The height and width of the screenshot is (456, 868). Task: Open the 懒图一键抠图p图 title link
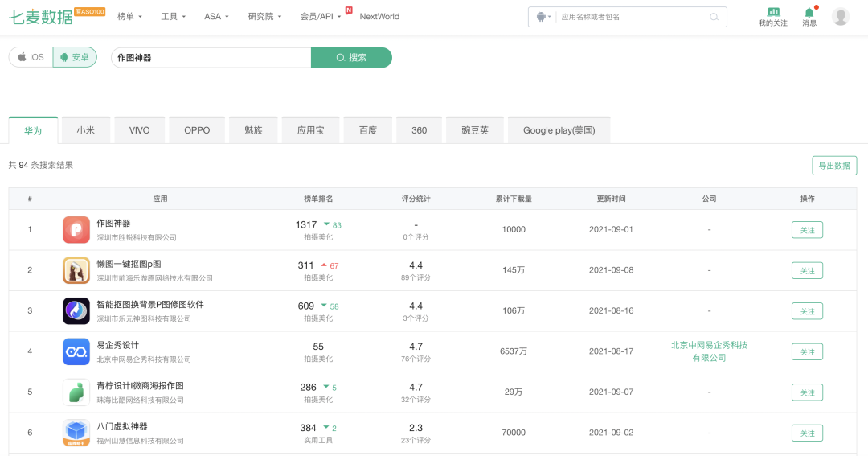click(129, 264)
